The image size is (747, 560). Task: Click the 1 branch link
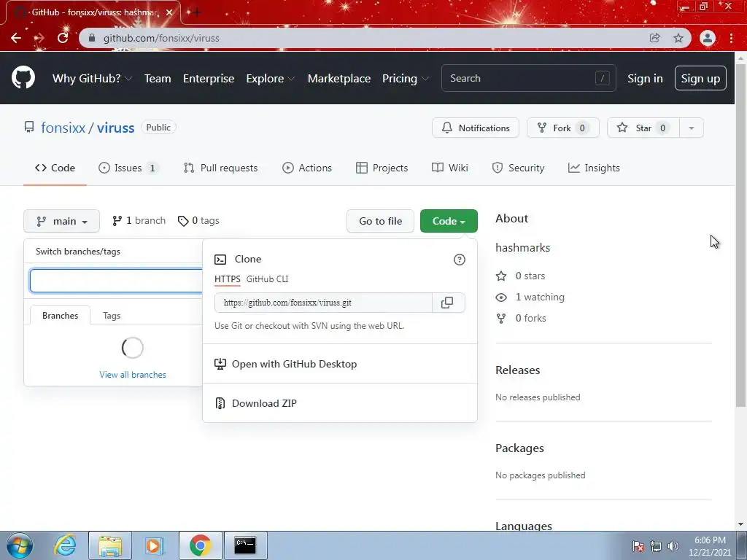(139, 220)
